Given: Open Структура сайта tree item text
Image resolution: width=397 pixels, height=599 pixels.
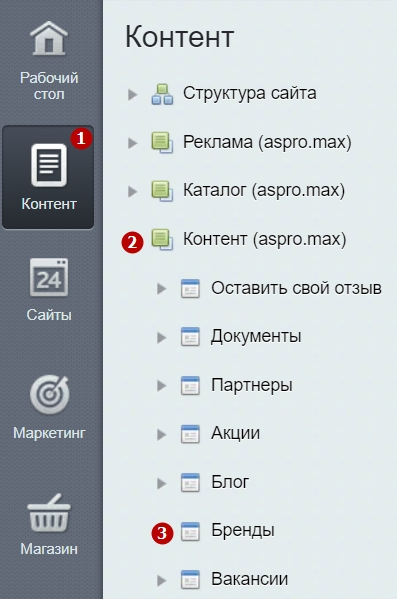Looking at the screenshot, I should coord(250,93).
